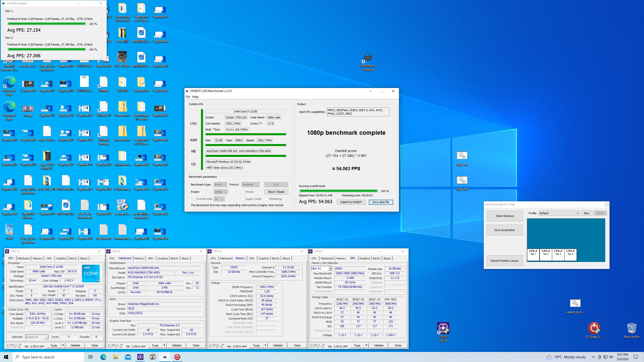Expand Tools arrow in the SPD CPU-Z window
The width and height of the screenshot is (644, 362).
click(366, 345)
